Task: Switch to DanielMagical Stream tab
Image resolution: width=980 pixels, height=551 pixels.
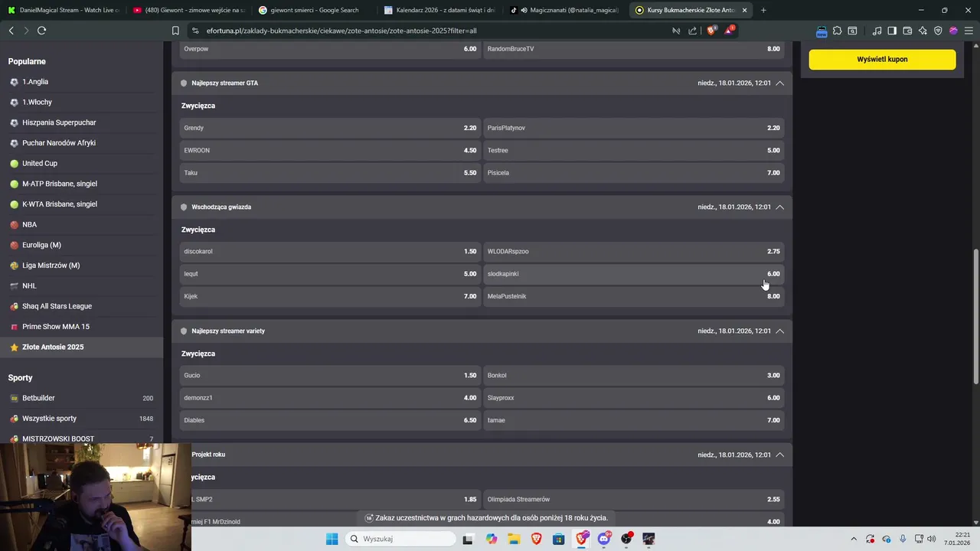Action: tap(63, 10)
